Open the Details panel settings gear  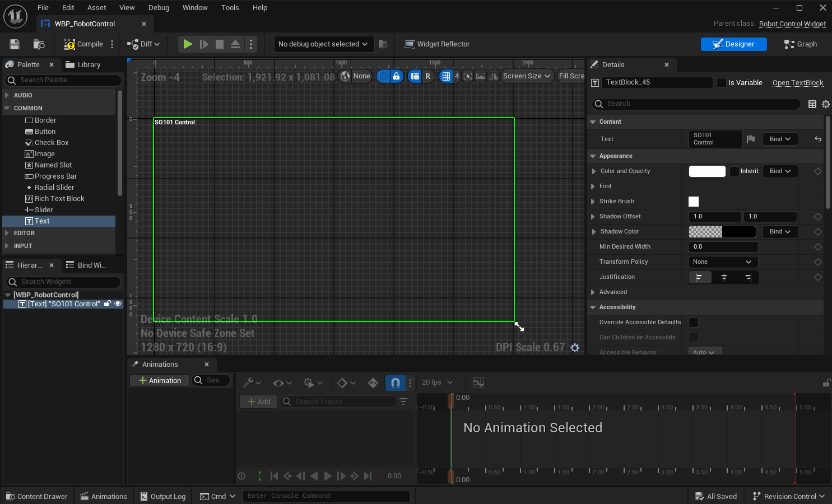(826, 104)
